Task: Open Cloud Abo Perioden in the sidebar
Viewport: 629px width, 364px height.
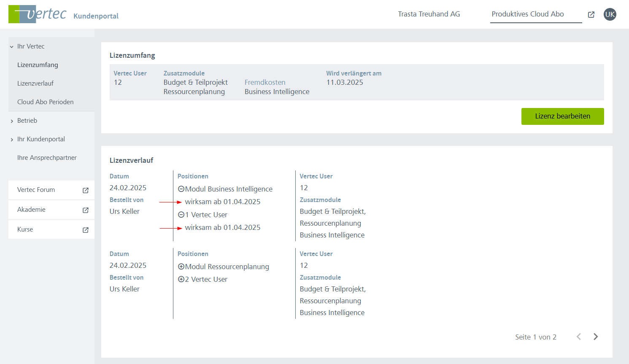Action: coord(45,102)
